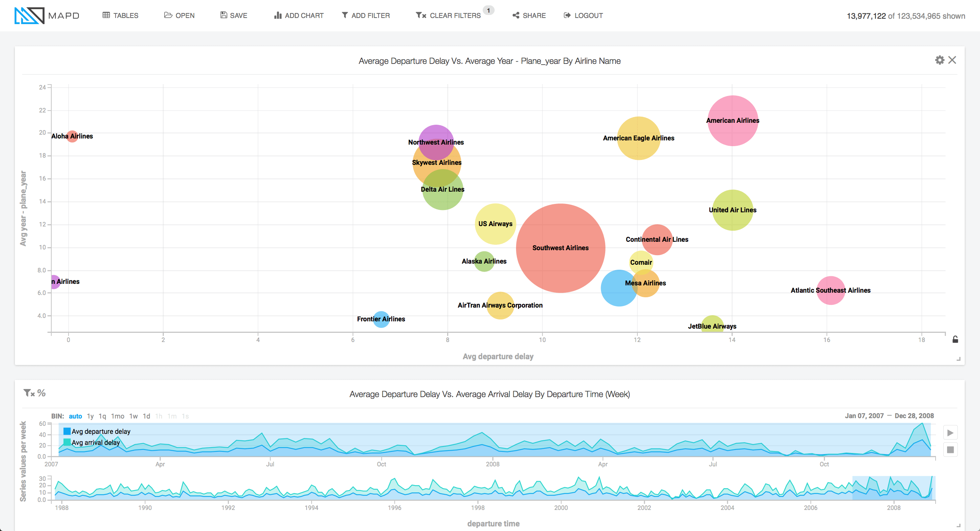
Task: Click the Save menu item
Action: tap(234, 16)
